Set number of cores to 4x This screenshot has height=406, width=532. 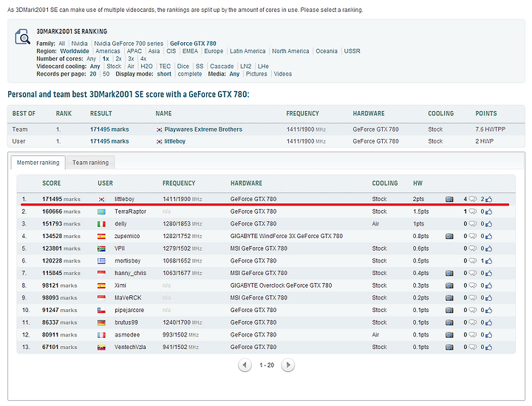coord(143,58)
